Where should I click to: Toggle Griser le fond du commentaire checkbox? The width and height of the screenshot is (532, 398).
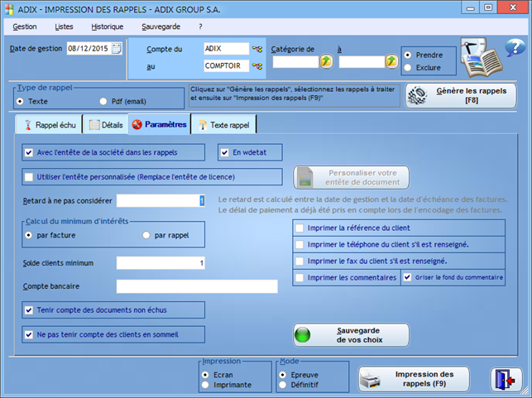click(x=407, y=277)
